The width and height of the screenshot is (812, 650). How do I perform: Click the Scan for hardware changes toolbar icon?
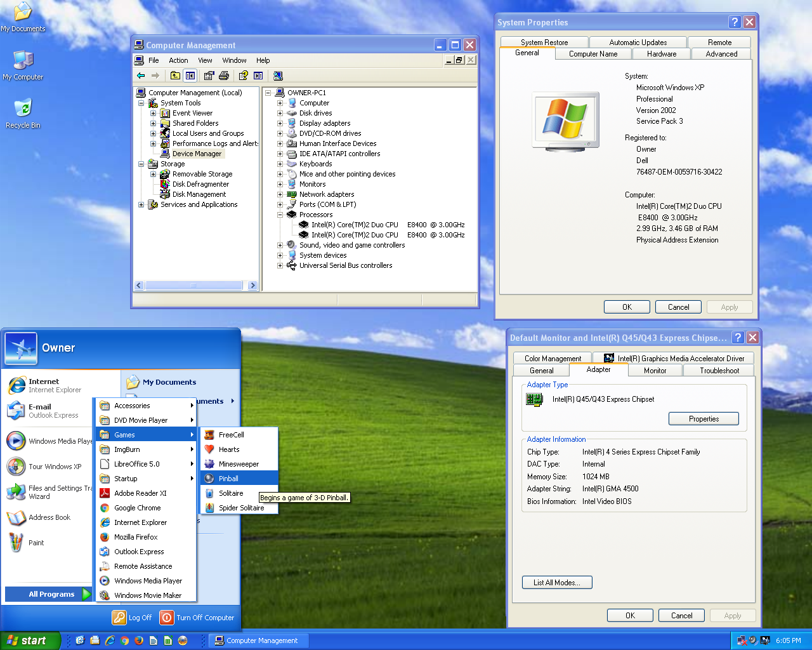pyautogui.click(x=278, y=76)
